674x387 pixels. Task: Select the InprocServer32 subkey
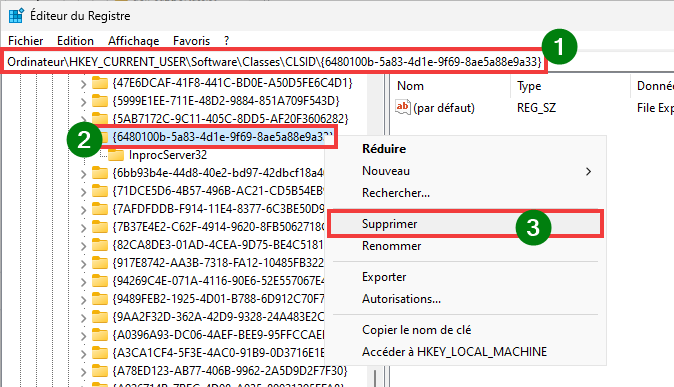[x=168, y=155]
